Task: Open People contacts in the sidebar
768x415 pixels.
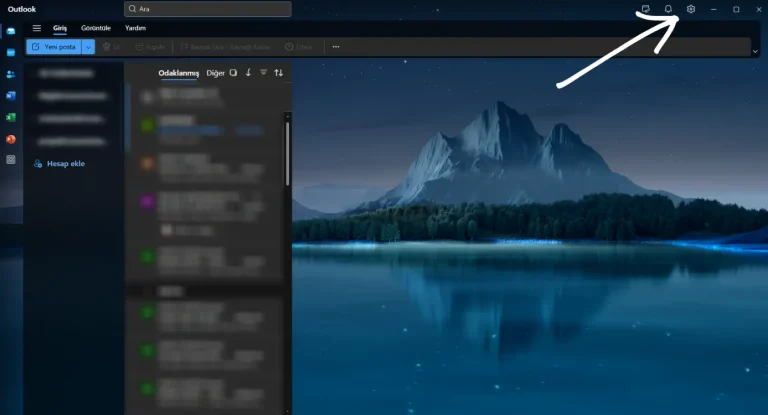Action: click(11, 74)
